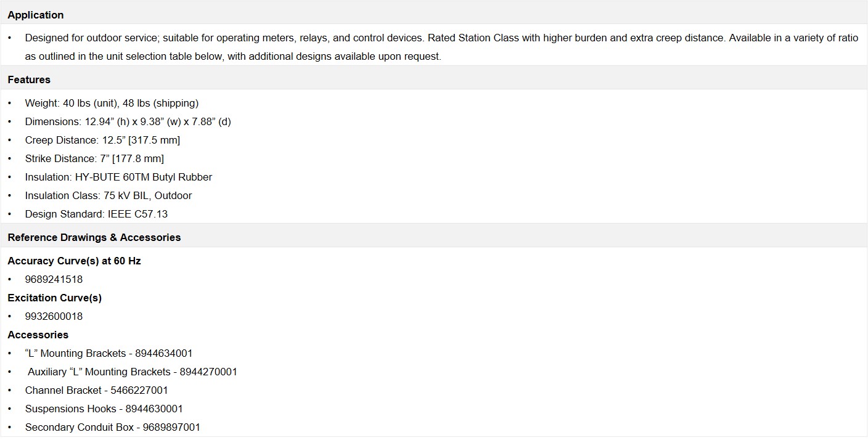Click Reference Drawings & Accessories header
The height and width of the screenshot is (440, 868).
coord(94,237)
